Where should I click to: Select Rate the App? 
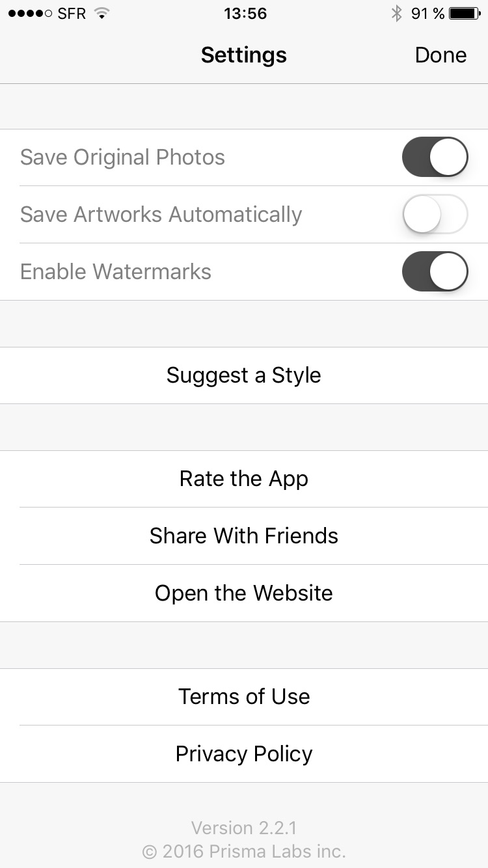click(244, 479)
